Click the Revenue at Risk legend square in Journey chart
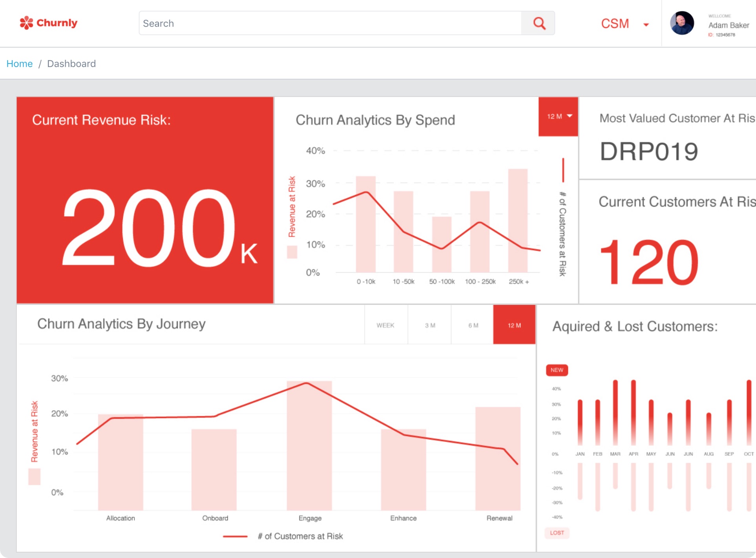The width and height of the screenshot is (756, 558). pyautogui.click(x=35, y=477)
